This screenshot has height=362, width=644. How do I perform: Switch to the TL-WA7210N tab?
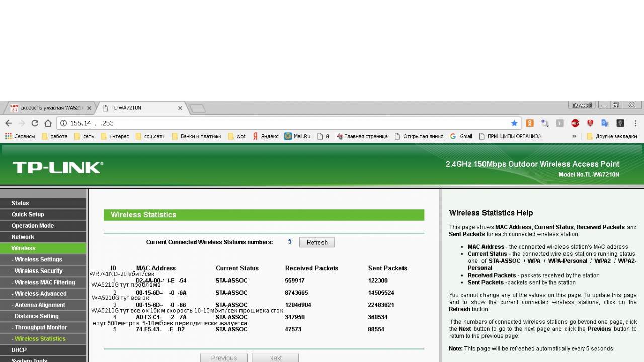pyautogui.click(x=142, y=108)
